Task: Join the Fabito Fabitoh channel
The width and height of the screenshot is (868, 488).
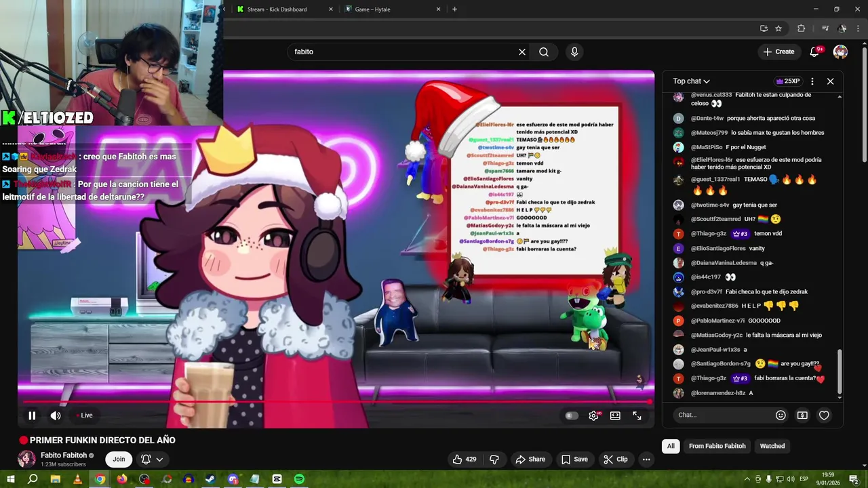Action: pyautogui.click(x=119, y=460)
